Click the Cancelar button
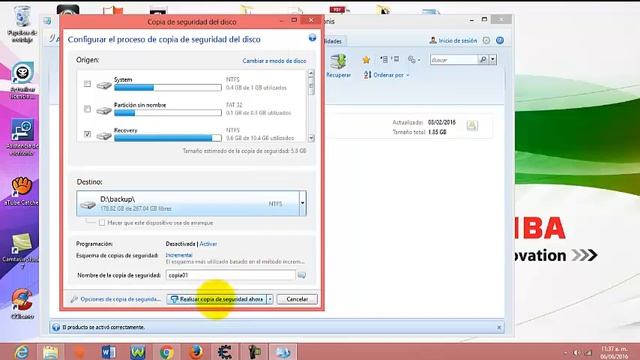The width and height of the screenshot is (640, 360). pos(297,299)
